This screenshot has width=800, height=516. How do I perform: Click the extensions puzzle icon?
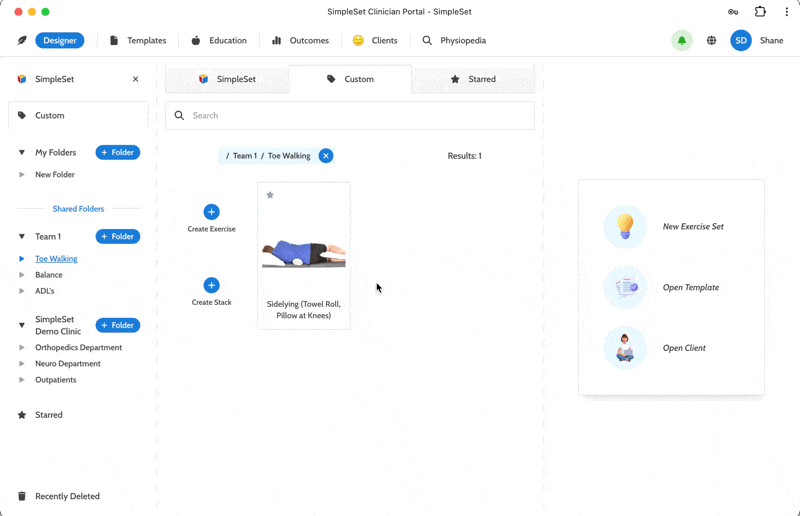[760, 12]
